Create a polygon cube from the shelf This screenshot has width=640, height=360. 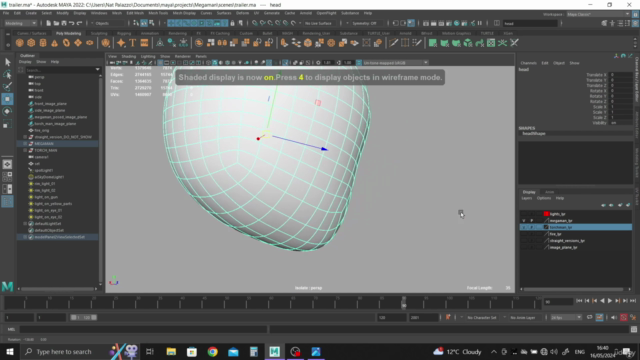pyautogui.click(x=31, y=43)
